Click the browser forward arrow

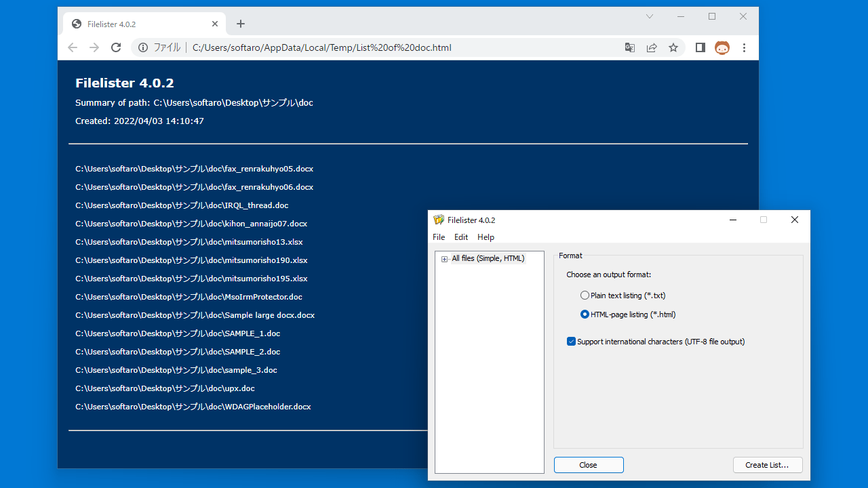click(x=94, y=47)
